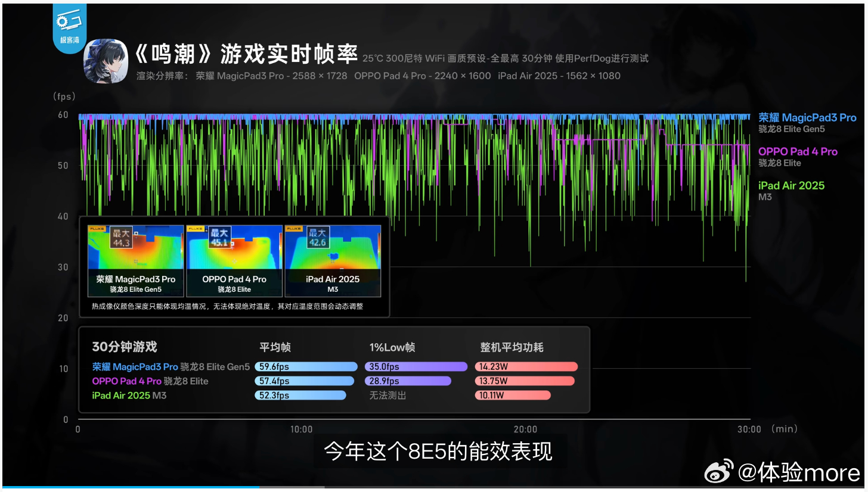Select the 10.11W power value
The height and width of the screenshot is (492, 868).
tap(492, 396)
